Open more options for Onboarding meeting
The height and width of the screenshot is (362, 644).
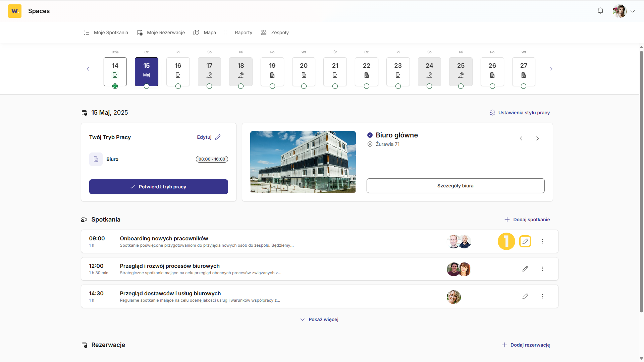(543, 241)
